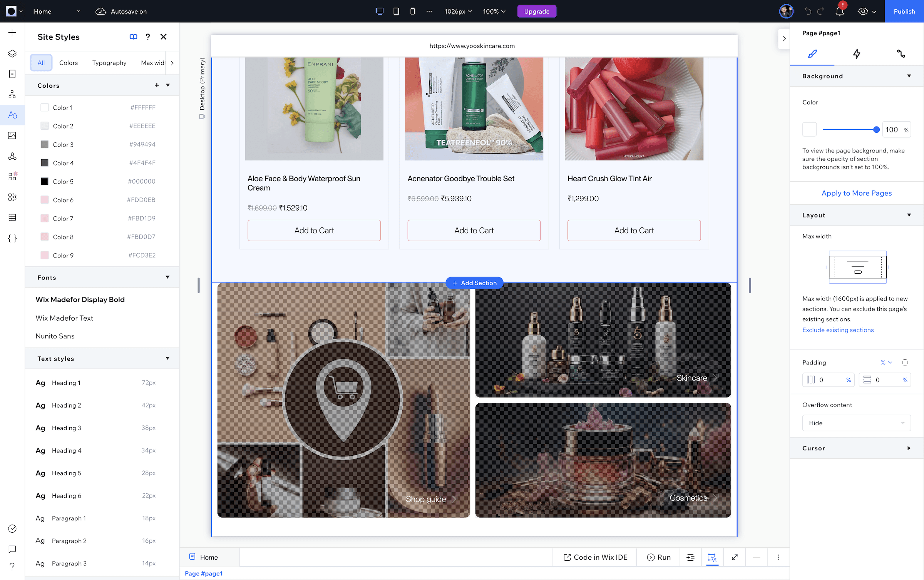Image resolution: width=924 pixels, height=580 pixels.
Task: Collapse the Fonts section
Action: [x=167, y=277]
